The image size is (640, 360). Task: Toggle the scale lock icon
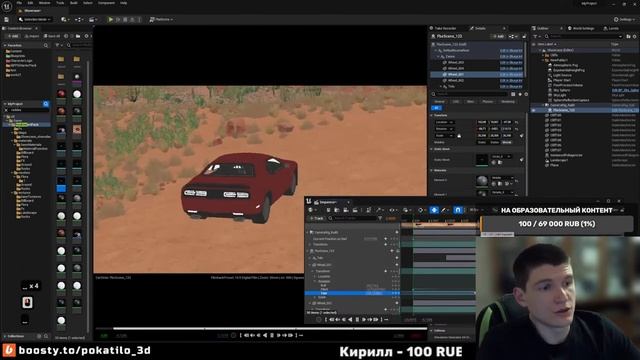[x=459, y=135]
